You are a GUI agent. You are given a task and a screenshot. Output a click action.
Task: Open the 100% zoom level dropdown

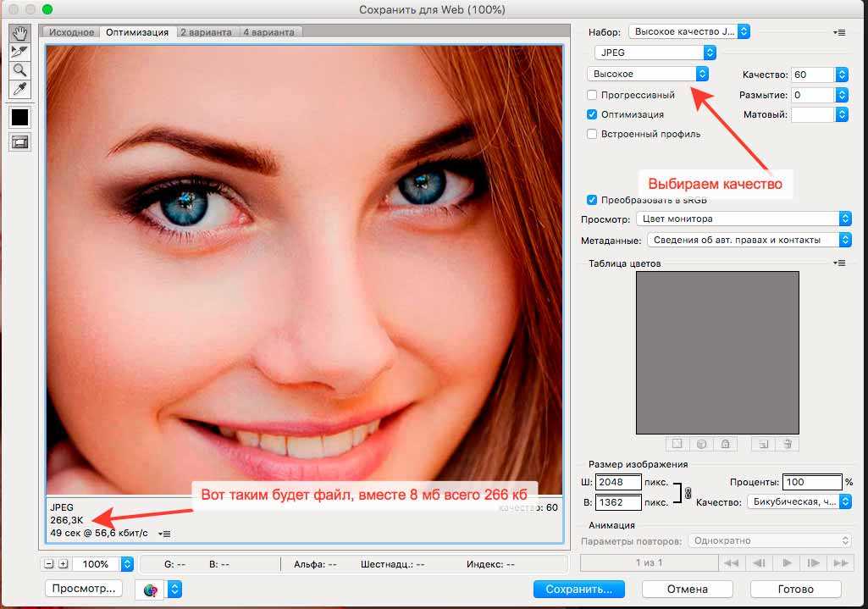pos(127,564)
